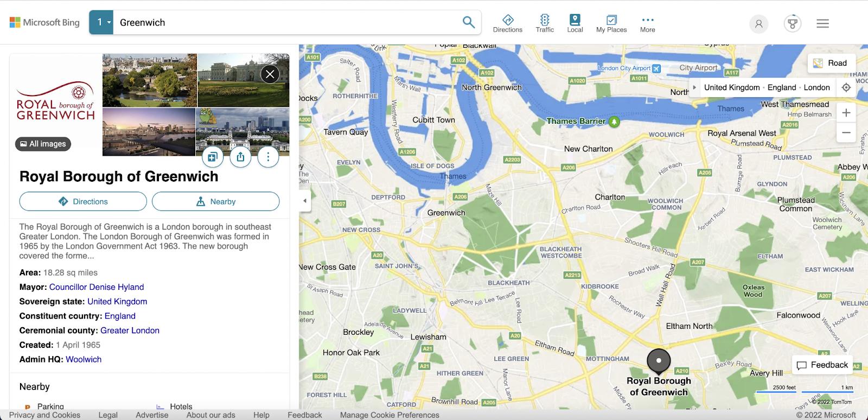The image size is (868, 420).
Task: Click the Eltham North map label
Action: [690, 326]
